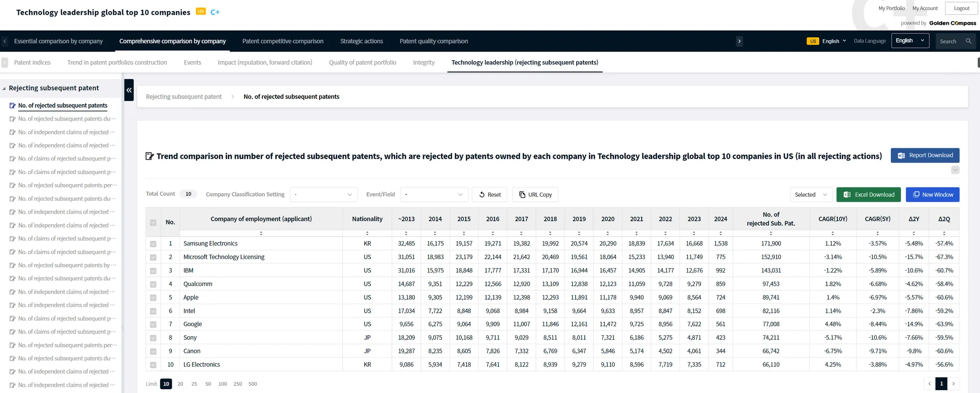Viewport: 980px width, 393px height.
Task: Open Company Classification Setting dropdown
Action: point(323,195)
